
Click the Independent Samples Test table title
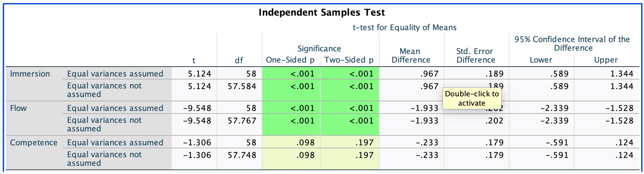[x=321, y=12]
